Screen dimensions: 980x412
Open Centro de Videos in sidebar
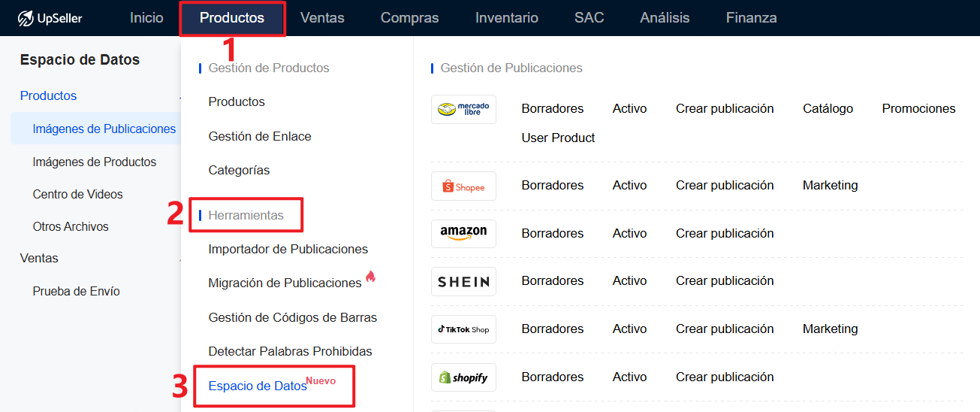coord(77,194)
